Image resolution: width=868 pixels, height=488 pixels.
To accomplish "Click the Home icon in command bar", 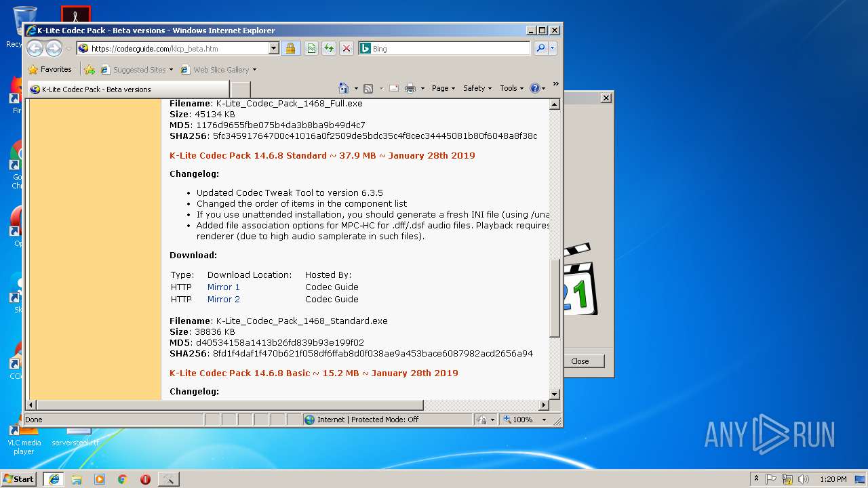I will click(x=344, y=88).
